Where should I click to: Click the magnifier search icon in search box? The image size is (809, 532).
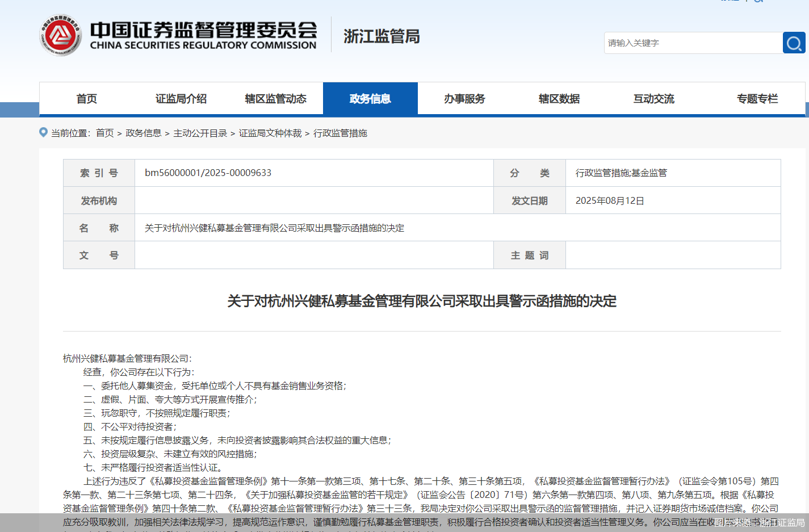(793, 43)
